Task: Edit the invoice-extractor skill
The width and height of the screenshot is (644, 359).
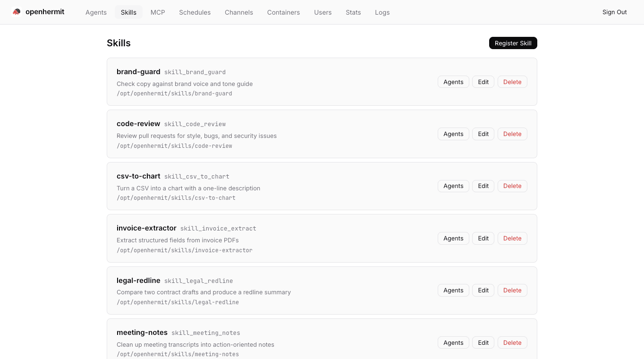Action: 483,238
